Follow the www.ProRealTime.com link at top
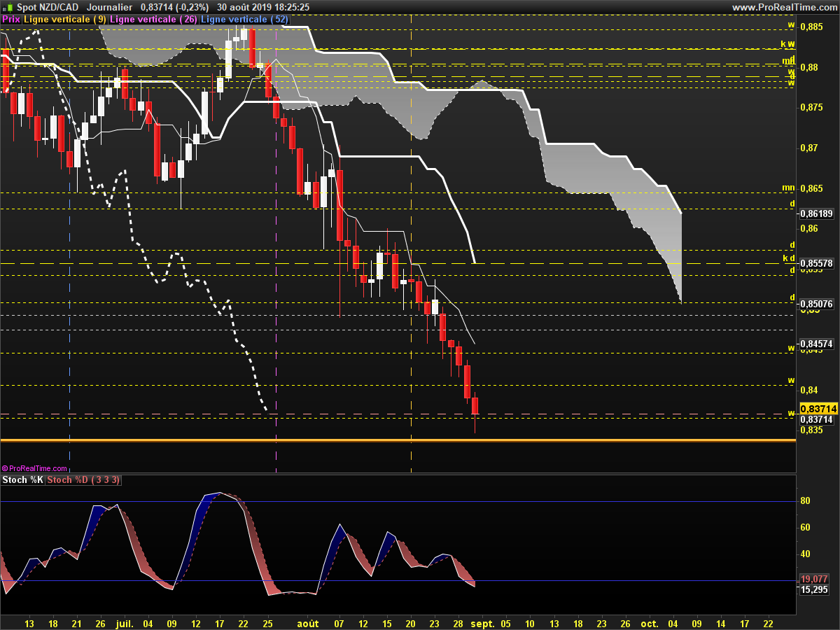The image size is (840, 630). [784, 7]
